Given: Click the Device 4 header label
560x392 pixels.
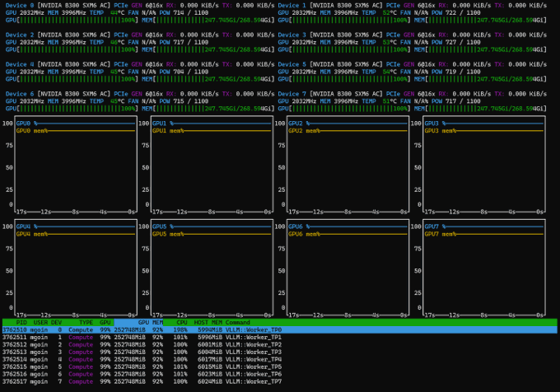Looking at the screenshot, I should [x=20, y=64].
